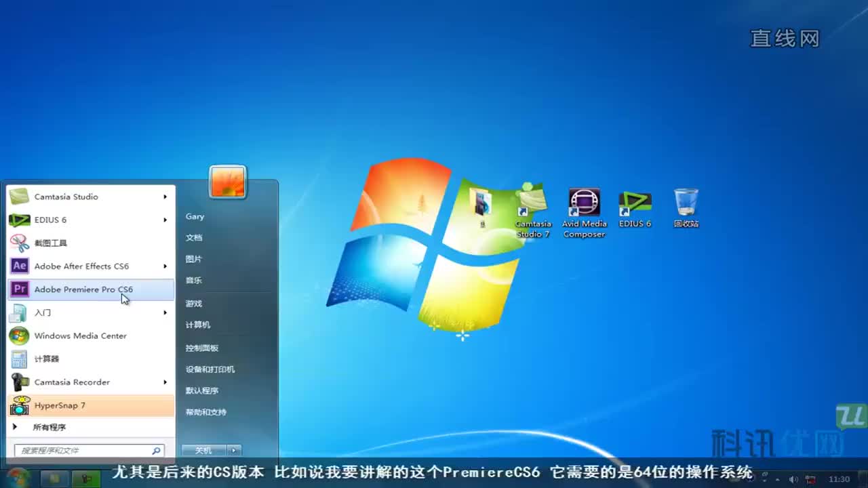Click the user account picture
Screen dimensions: 868x488
click(x=227, y=182)
